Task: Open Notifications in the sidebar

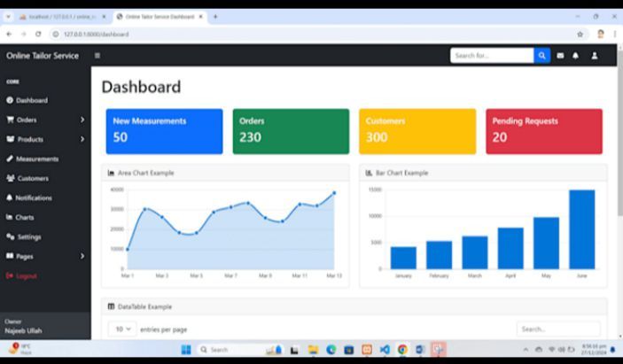Action: click(x=34, y=197)
